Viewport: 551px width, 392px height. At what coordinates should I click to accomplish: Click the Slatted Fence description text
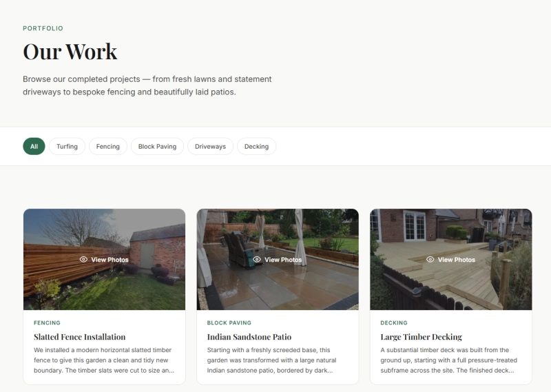104,360
